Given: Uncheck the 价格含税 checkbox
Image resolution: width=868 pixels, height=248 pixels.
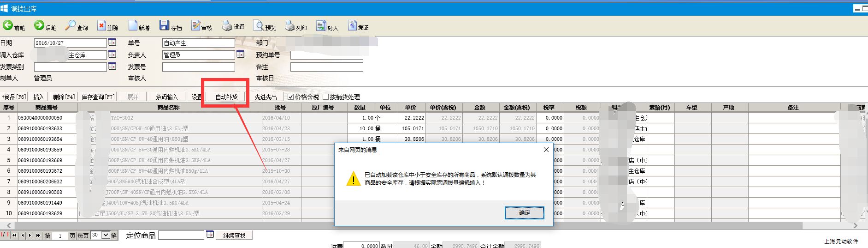Looking at the screenshot, I should click(290, 97).
